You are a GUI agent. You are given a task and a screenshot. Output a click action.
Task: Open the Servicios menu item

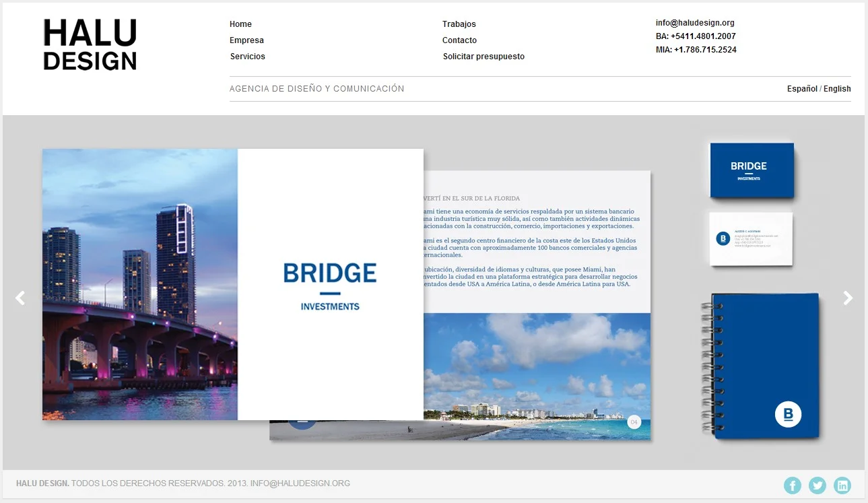[248, 57]
